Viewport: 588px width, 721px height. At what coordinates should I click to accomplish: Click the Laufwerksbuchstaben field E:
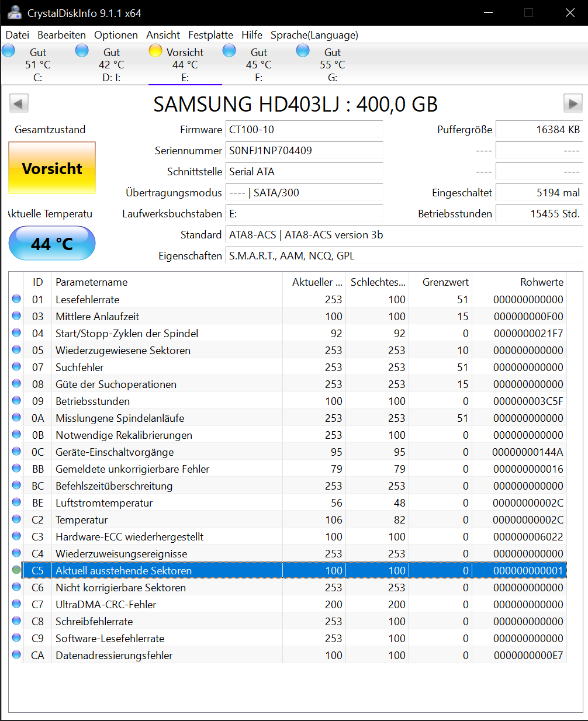pyautogui.click(x=304, y=214)
